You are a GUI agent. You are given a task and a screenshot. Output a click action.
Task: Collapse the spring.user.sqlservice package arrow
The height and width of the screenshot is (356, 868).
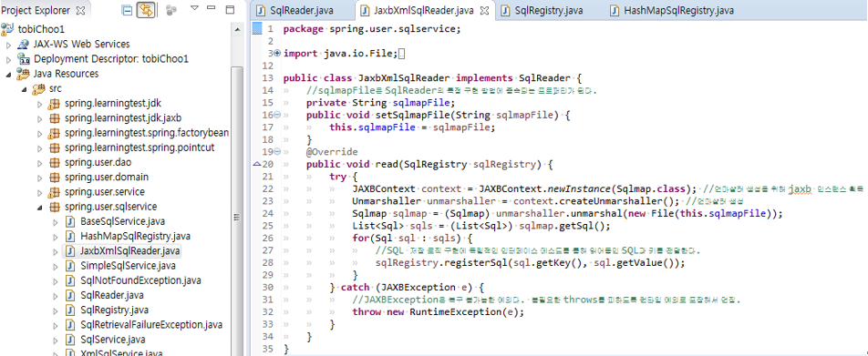40,208
